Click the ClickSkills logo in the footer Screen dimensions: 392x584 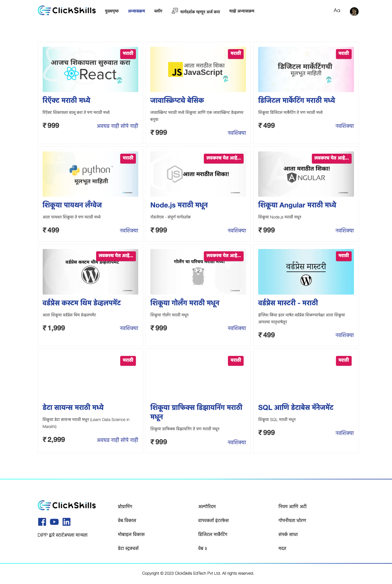click(x=67, y=505)
